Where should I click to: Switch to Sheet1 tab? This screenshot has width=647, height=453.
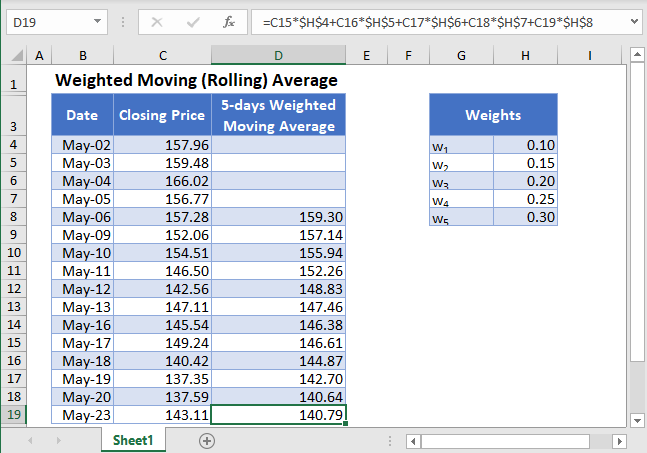point(133,440)
